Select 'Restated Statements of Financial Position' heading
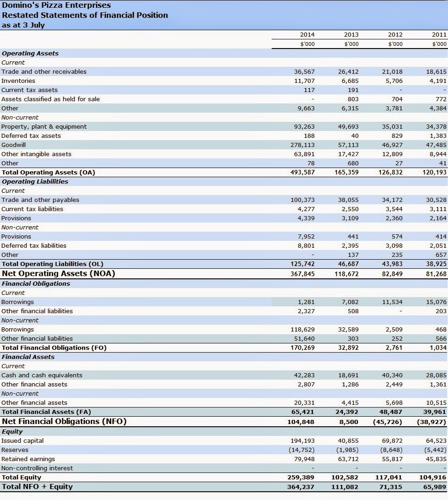The height and width of the screenshot is (500, 448). [85, 15]
